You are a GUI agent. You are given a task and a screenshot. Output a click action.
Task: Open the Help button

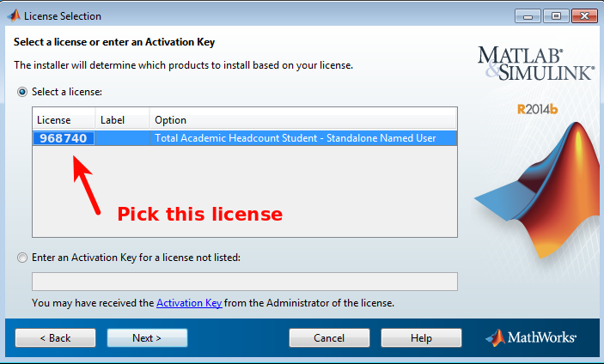421,338
